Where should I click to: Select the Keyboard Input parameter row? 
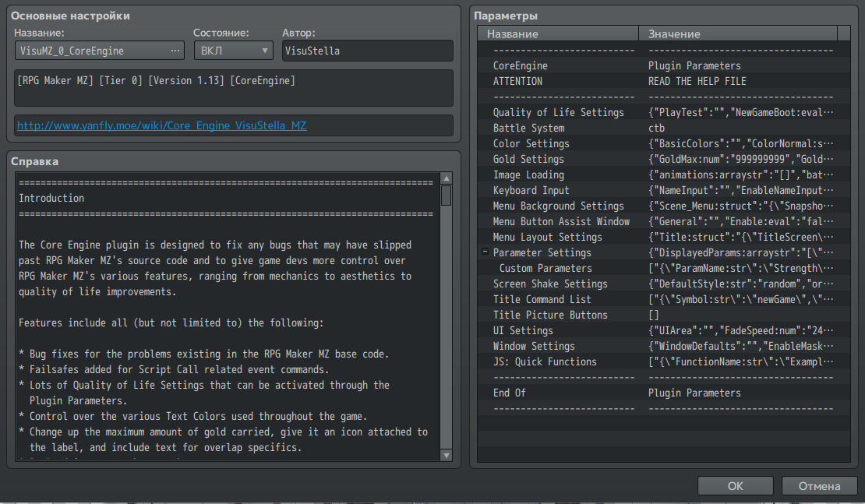(x=664, y=190)
